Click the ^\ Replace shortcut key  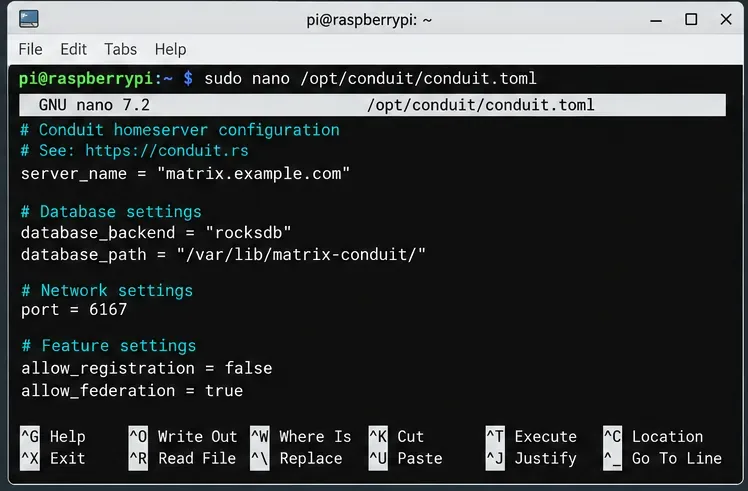click(260, 458)
